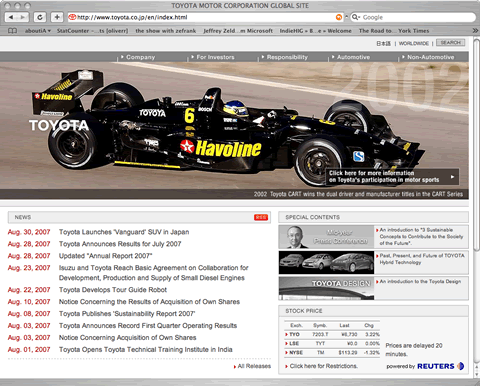Show more bookmarks with the double-chevron

pyautogui.click(x=475, y=31)
